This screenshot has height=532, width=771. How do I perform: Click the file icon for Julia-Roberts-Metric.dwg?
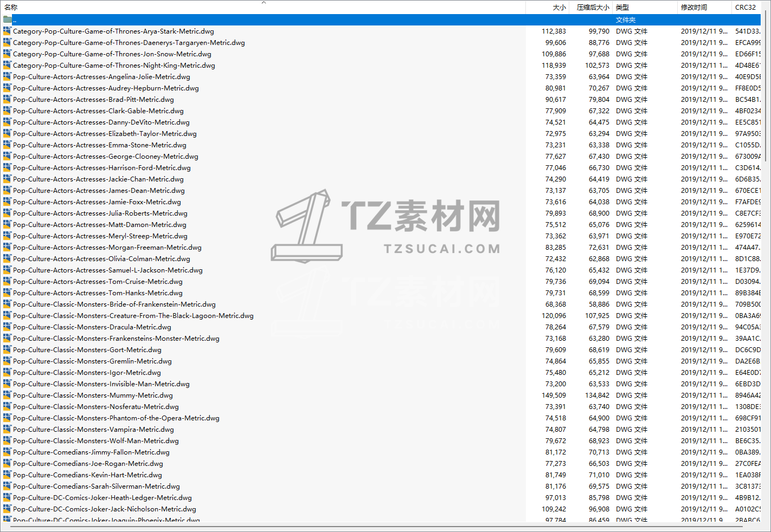[7, 213]
